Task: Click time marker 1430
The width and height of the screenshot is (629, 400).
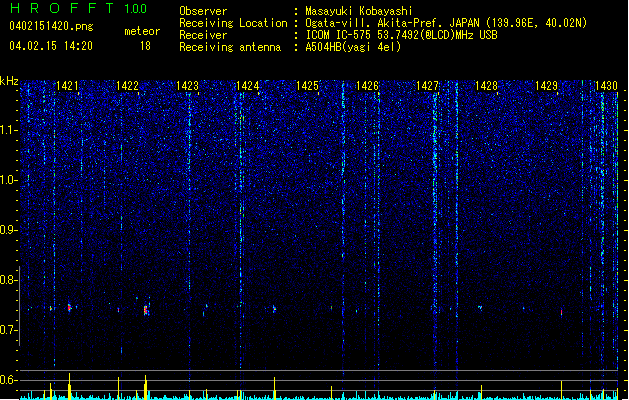Action: click(x=607, y=86)
